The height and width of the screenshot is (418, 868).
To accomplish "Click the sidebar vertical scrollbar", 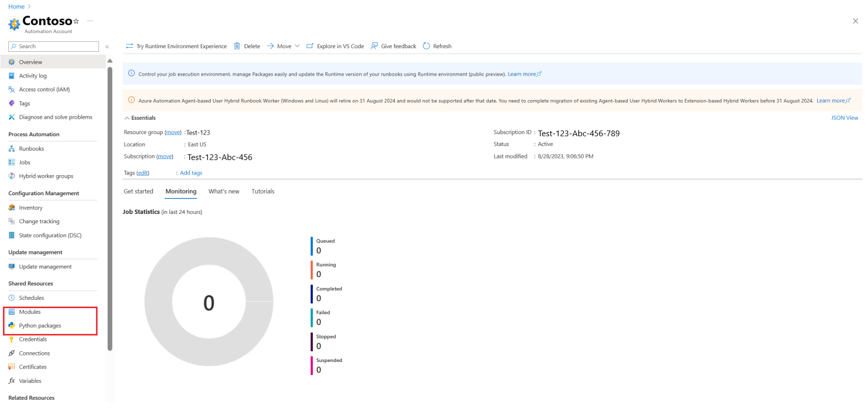I will [110, 208].
